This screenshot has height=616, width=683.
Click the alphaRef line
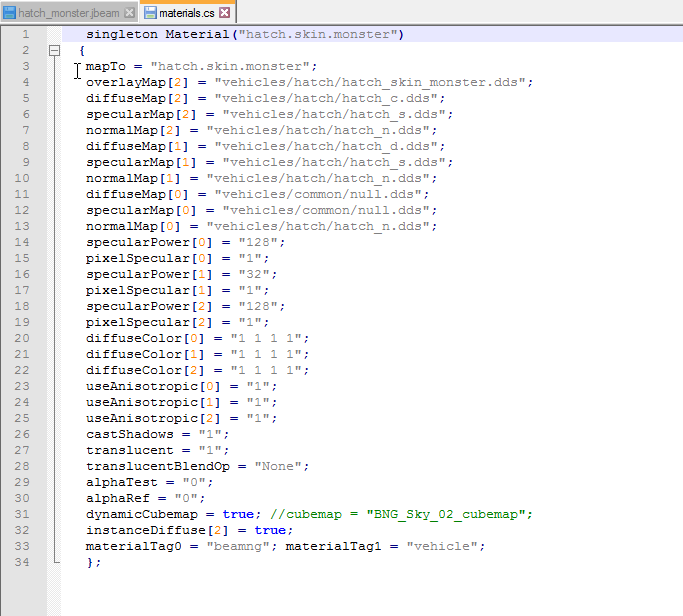point(145,498)
